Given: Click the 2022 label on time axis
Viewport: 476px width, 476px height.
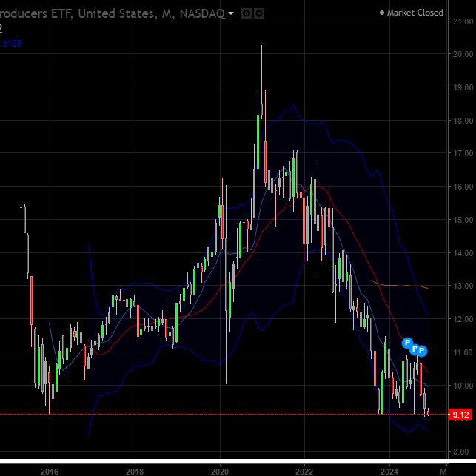Looking at the screenshot, I should click(x=304, y=472).
